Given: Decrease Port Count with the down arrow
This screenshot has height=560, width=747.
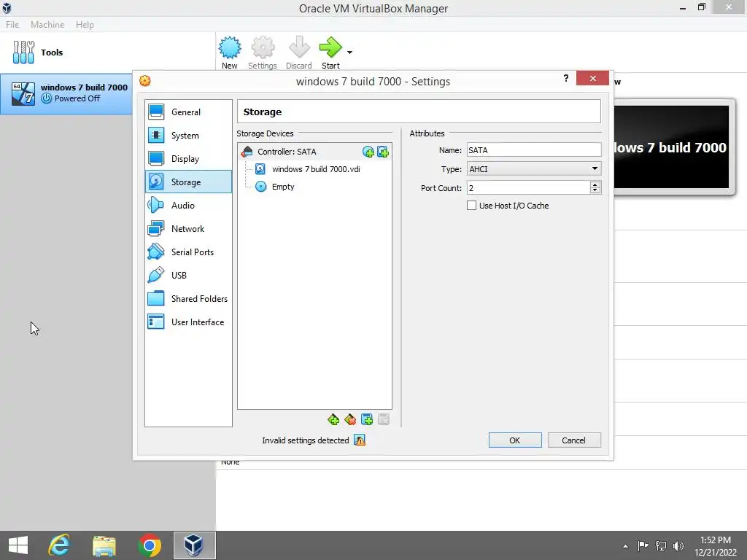Looking at the screenshot, I should pyautogui.click(x=595, y=191).
